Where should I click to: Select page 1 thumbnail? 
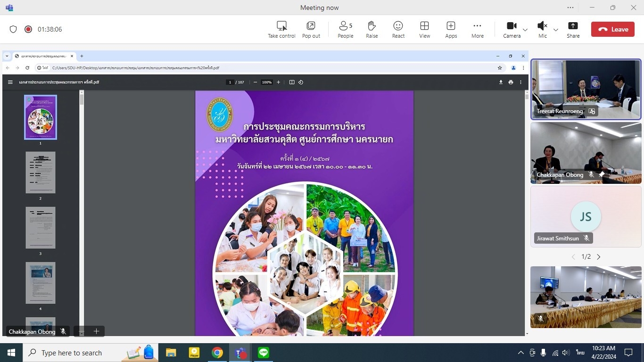coord(41,117)
